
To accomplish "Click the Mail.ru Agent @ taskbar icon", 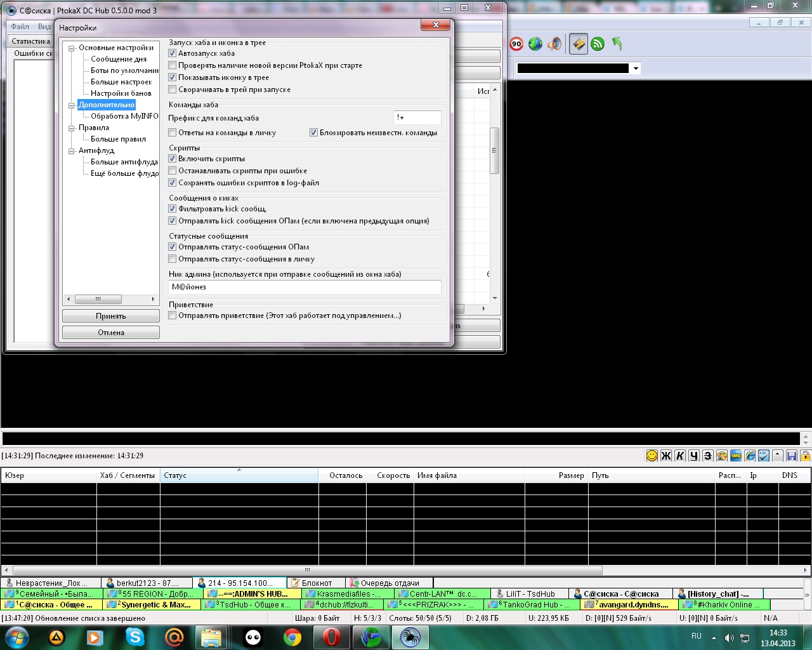I will pyautogui.click(x=174, y=637).
